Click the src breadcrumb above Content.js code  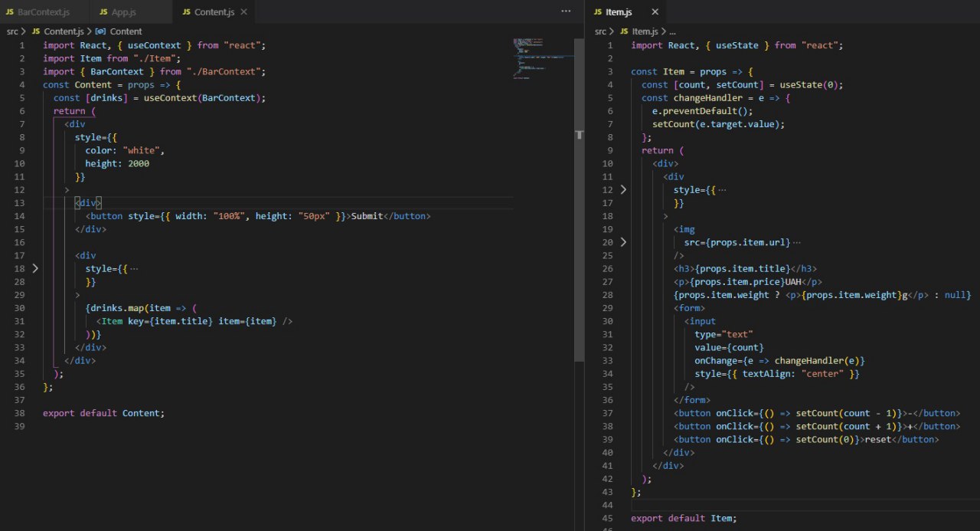point(12,31)
